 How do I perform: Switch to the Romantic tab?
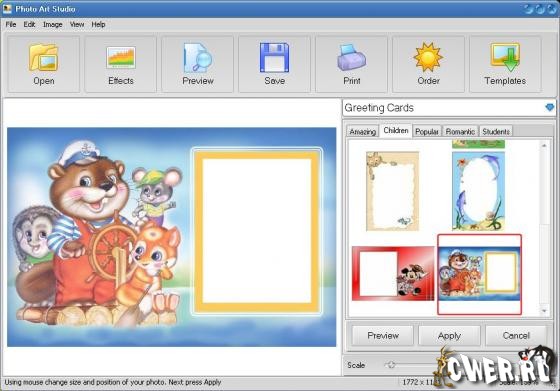(460, 131)
